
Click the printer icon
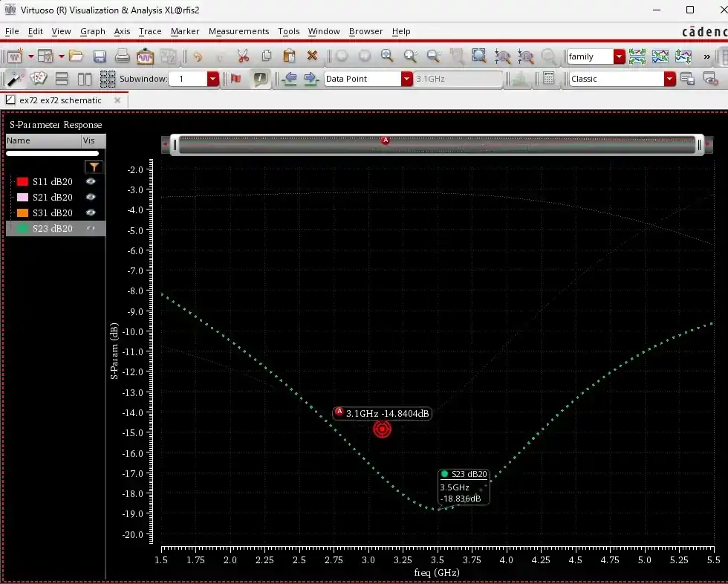122,56
